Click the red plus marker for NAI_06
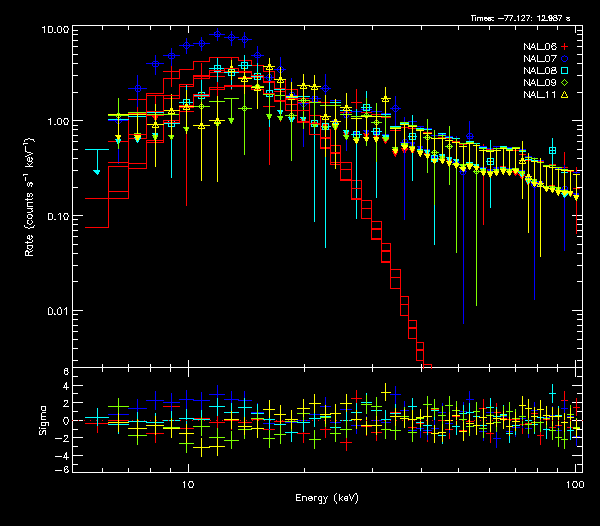This screenshot has height=526, width=600. (564, 47)
